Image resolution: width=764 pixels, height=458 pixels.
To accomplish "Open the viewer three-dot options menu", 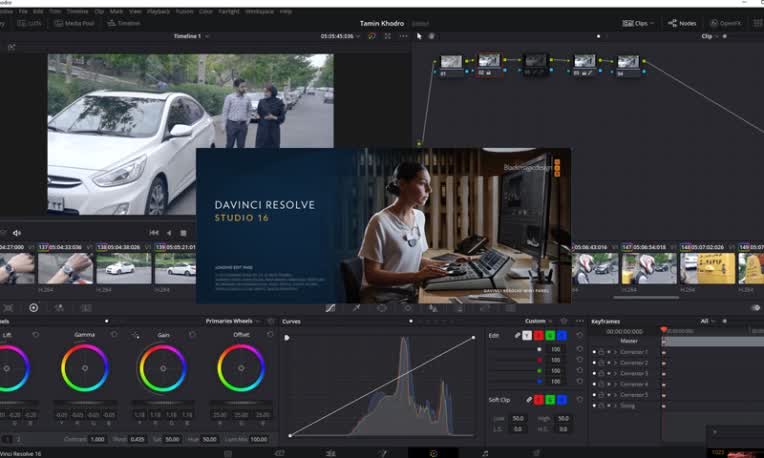I will pyautogui.click(x=403, y=36).
